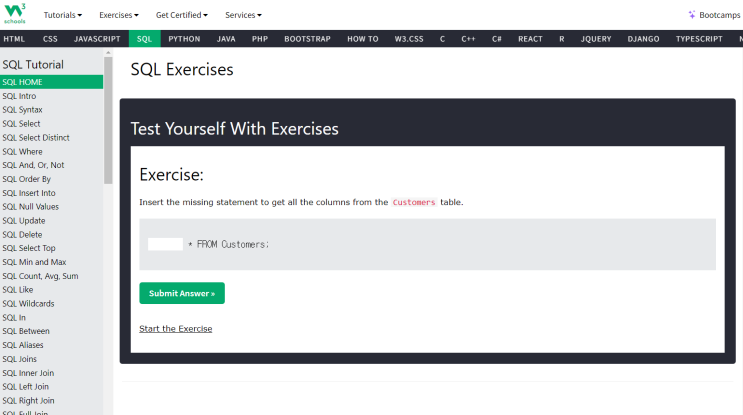Open the PYTHON tab
The height and width of the screenshot is (415, 743).
pyautogui.click(x=184, y=39)
